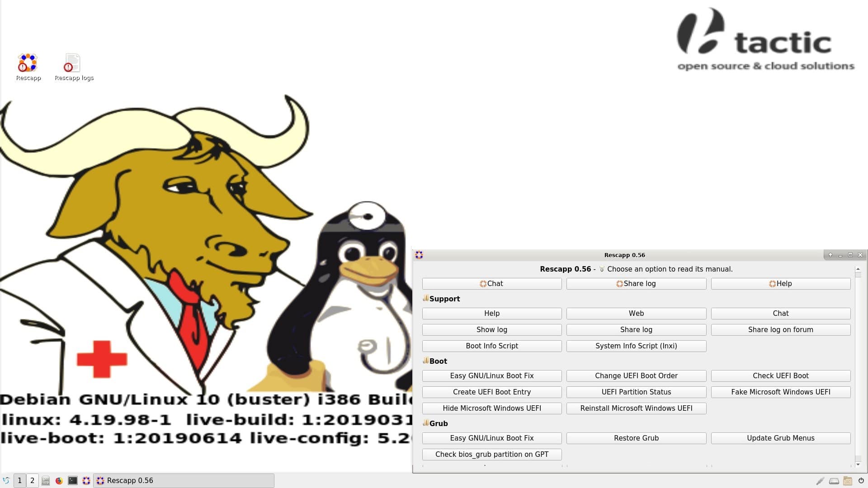Click the Chat button icon in toolbar
Screen dimensions: 868x488
click(491, 283)
